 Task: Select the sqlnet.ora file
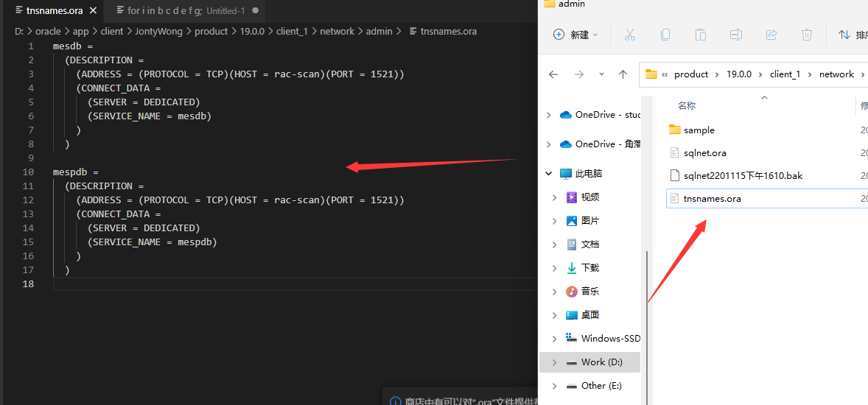click(x=704, y=153)
